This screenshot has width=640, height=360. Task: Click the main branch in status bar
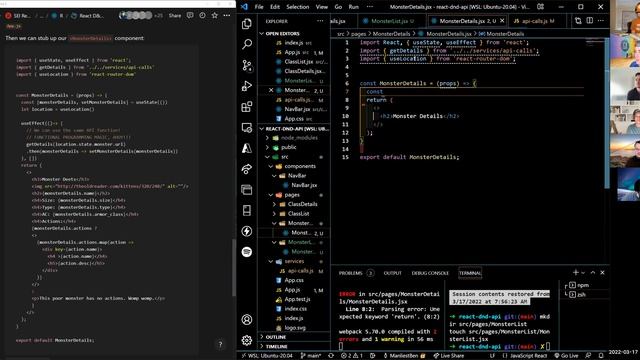coord(311,356)
